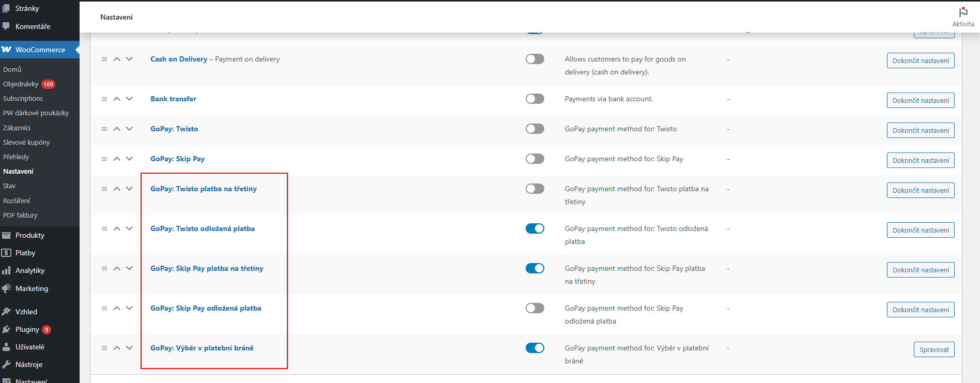
Task: Click Dokončit nastavení for Cash on Delivery
Action: 921,60
